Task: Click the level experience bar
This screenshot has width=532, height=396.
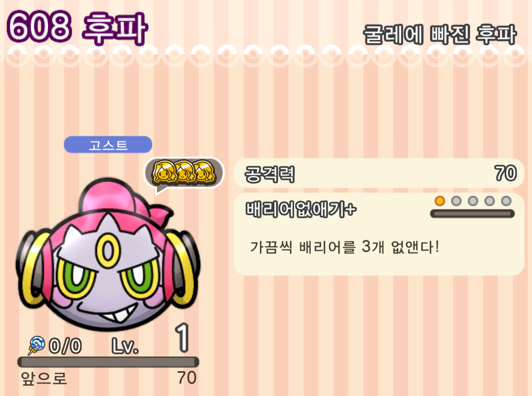Action: pyautogui.click(x=108, y=362)
